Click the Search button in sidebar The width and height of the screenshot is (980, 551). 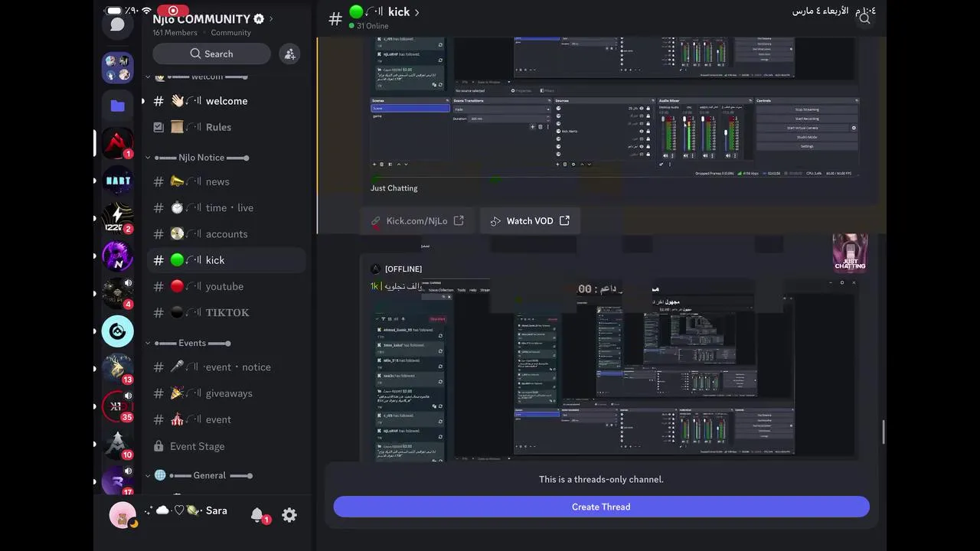(x=211, y=54)
